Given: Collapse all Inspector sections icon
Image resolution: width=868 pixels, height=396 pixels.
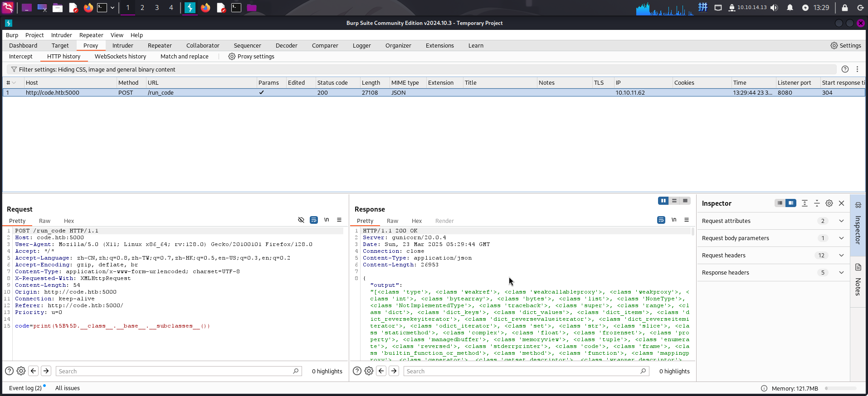Looking at the screenshot, I should tap(817, 203).
